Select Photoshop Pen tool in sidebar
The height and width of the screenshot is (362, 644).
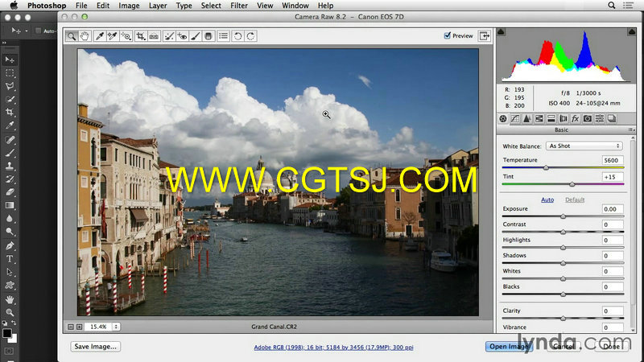[10, 245]
